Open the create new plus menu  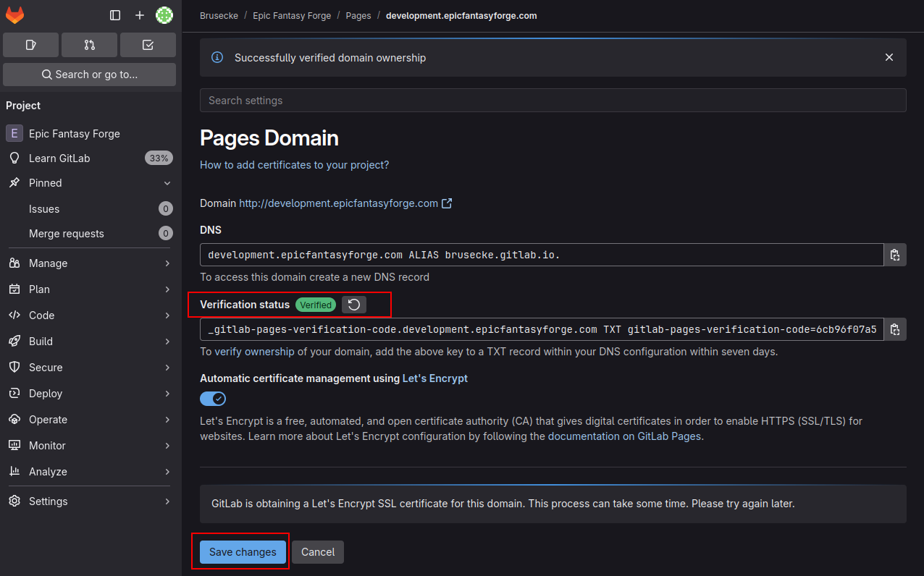point(140,15)
